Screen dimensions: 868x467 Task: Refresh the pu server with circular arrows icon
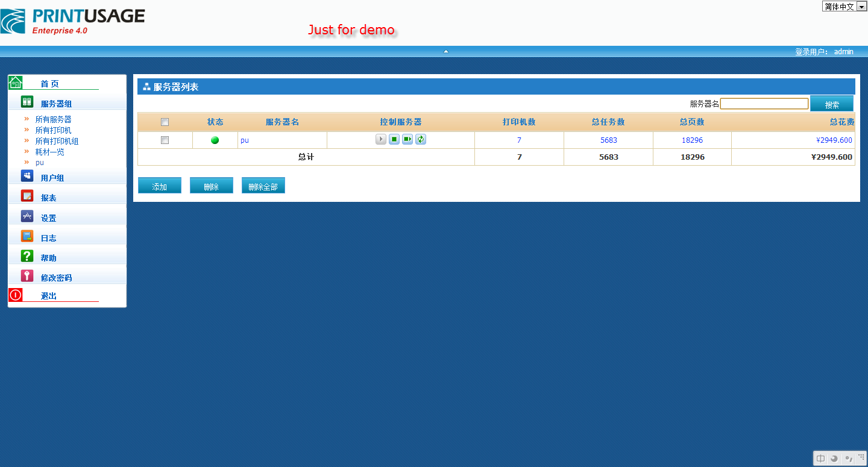pyautogui.click(x=421, y=140)
